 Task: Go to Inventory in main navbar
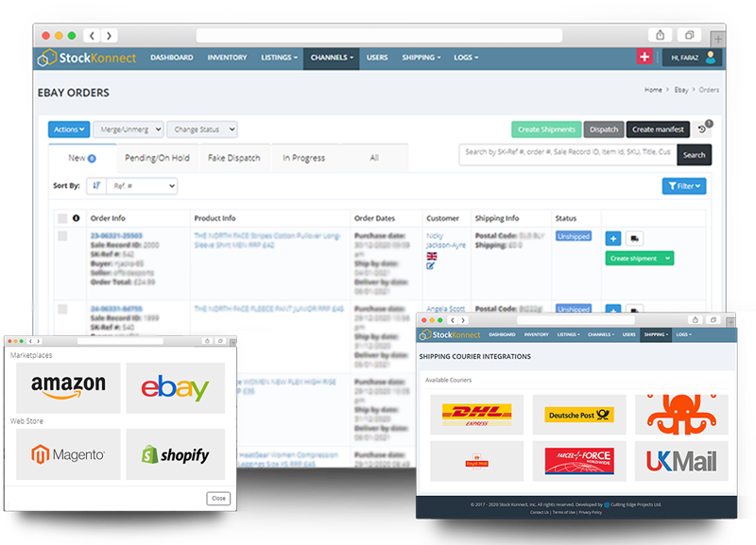coord(227,58)
